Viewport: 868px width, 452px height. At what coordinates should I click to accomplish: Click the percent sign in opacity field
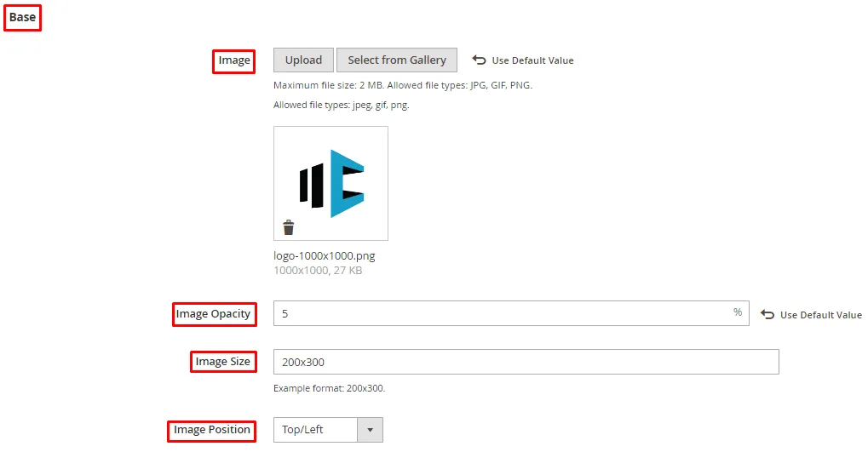pyautogui.click(x=738, y=312)
